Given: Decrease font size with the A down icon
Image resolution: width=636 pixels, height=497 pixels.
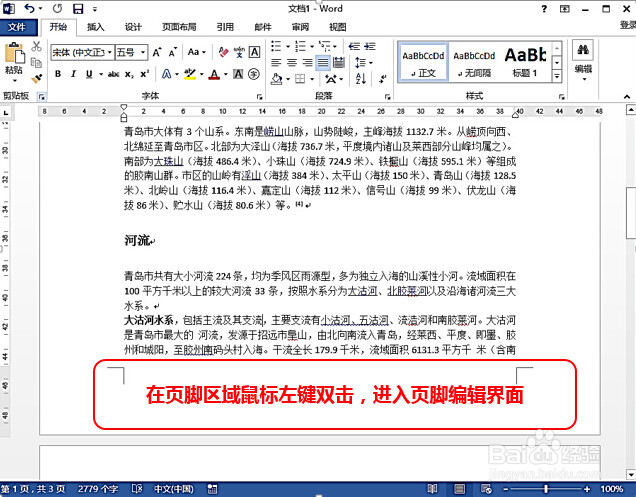Looking at the screenshot, I should [x=173, y=52].
